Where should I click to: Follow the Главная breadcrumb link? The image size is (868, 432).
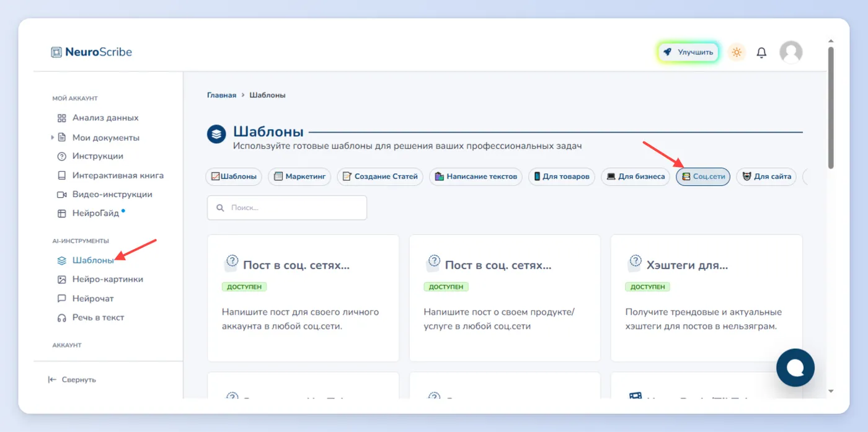(221, 95)
